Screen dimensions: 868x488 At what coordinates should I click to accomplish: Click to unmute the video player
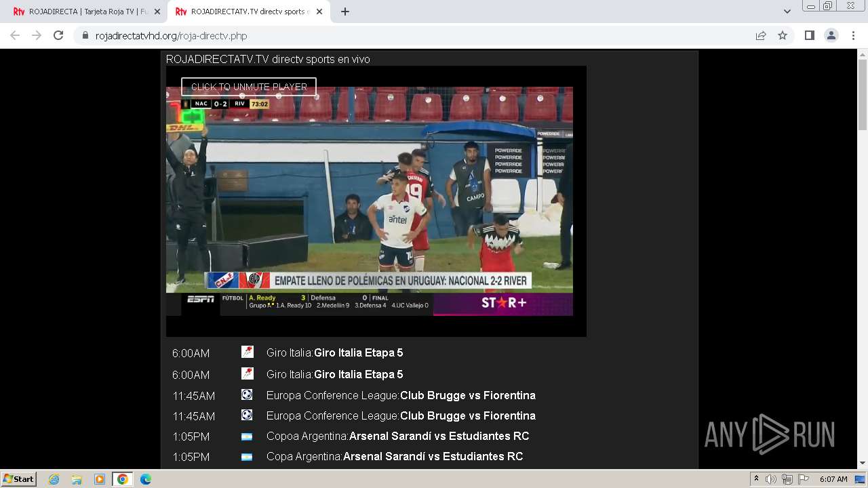tap(249, 87)
